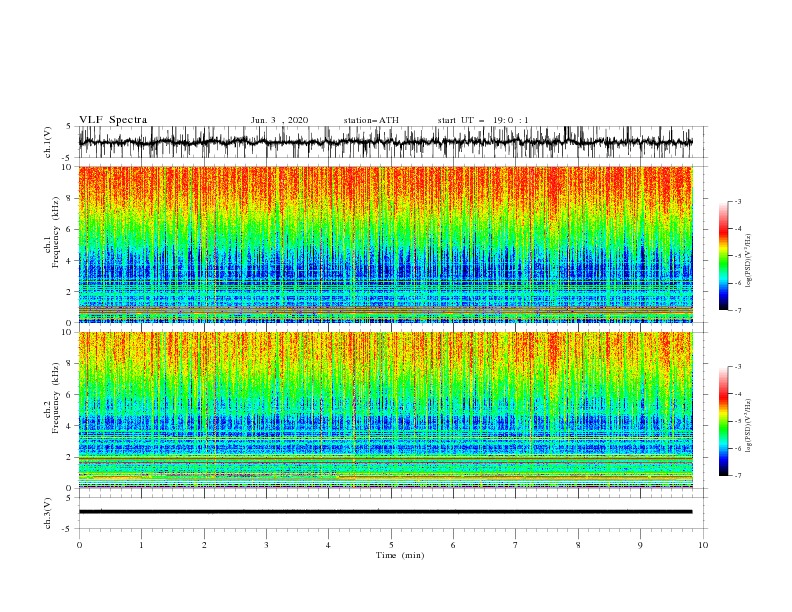Click the 10 kHz tick on ch.2 axis
The width and height of the screenshot is (792, 612).
point(67,332)
